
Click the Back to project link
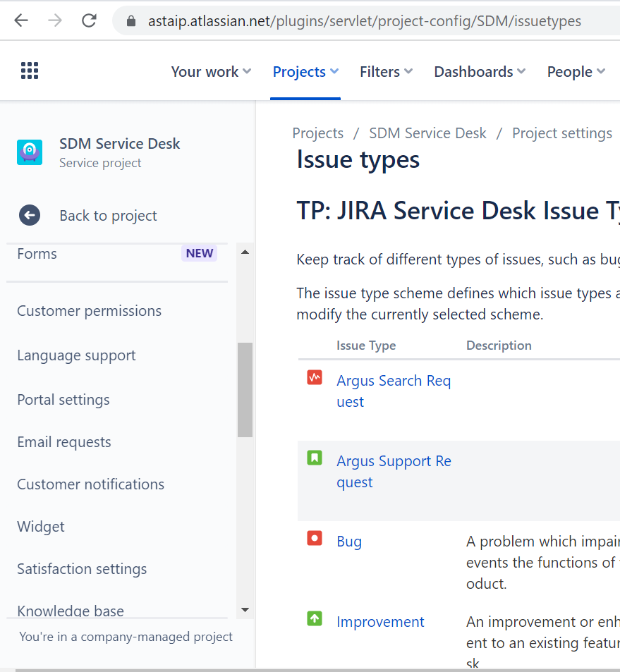pyautogui.click(x=108, y=216)
